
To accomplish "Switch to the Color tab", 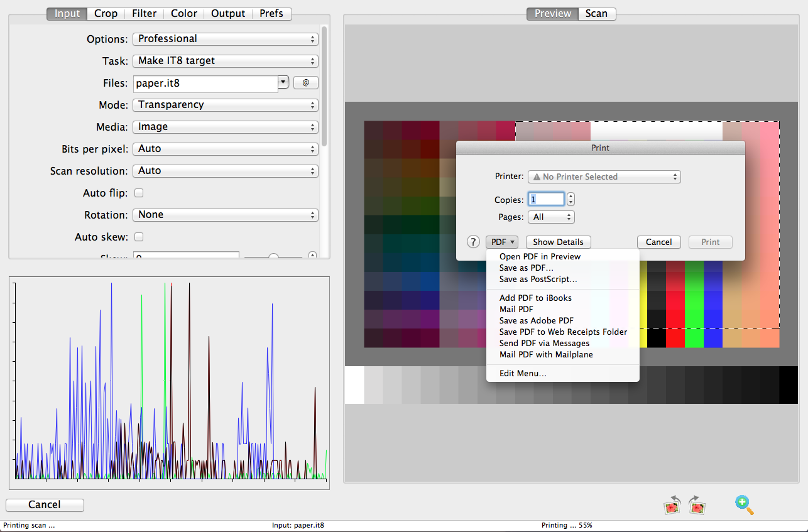I will (184, 13).
